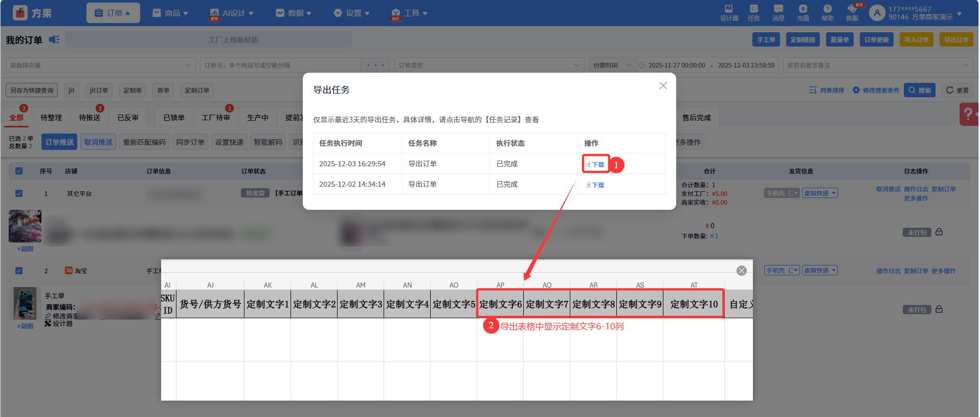Expand the 请选择店铺 store dropdown

point(100,65)
